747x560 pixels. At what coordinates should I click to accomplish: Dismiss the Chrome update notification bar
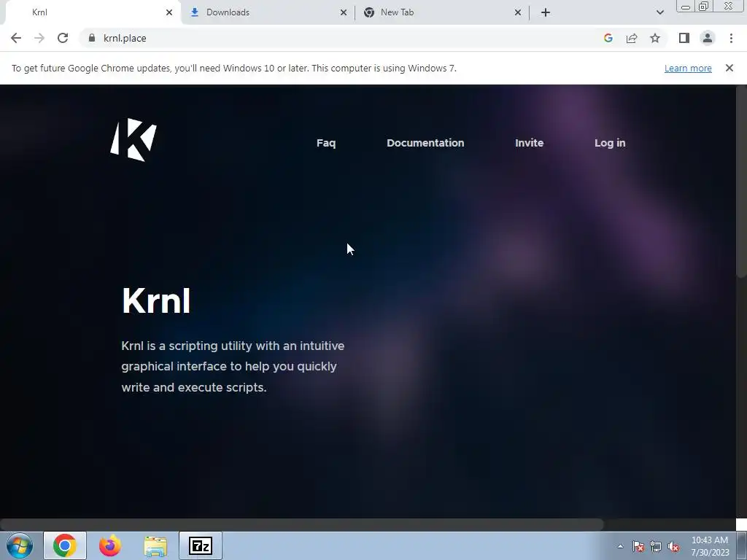pyautogui.click(x=729, y=68)
